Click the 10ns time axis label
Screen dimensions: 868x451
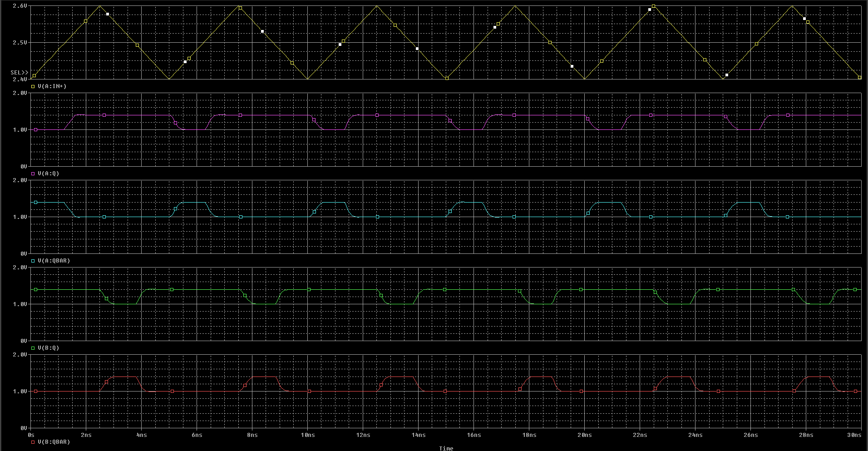[308, 435]
